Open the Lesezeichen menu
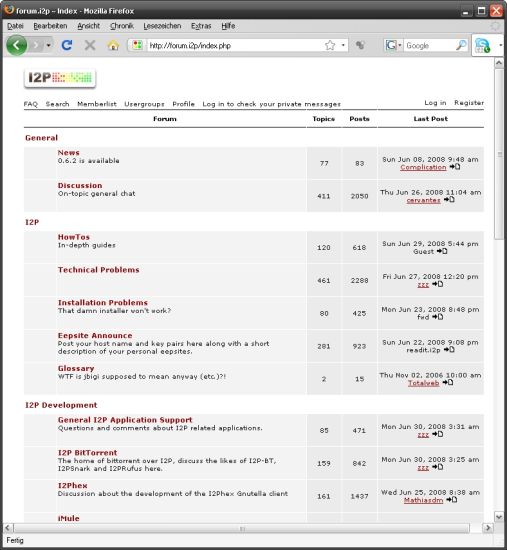507x550 pixels. (162, 26)
